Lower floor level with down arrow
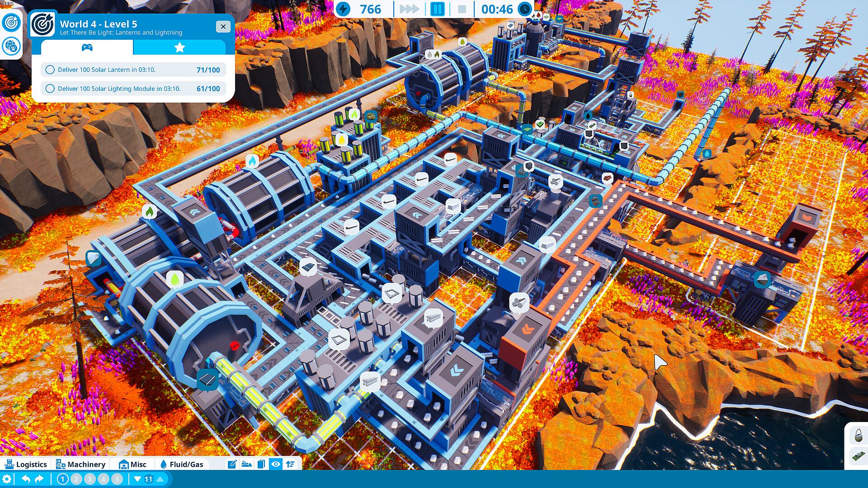 tap(137, 479)
